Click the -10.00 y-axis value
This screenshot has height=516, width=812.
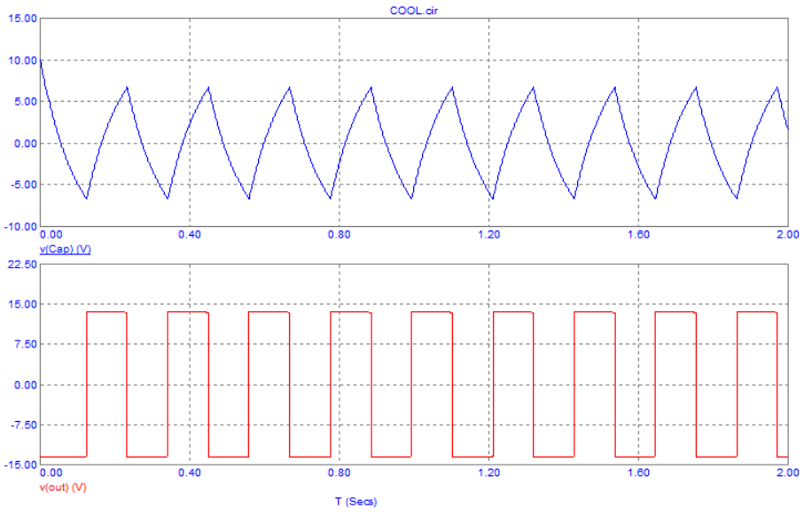[x=21, y=226]
